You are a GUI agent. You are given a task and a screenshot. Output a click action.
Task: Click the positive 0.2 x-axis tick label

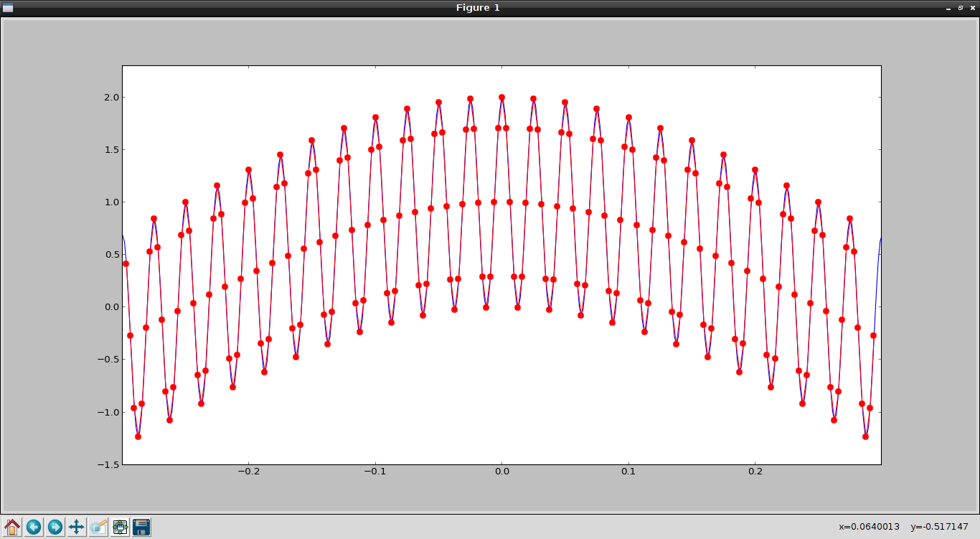click(x=755, y=472)
